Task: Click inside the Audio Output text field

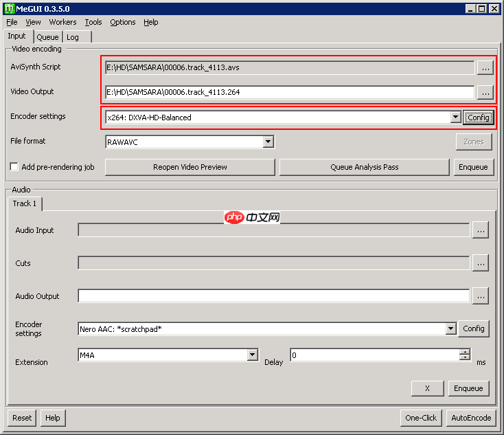Action: point(273,296)
